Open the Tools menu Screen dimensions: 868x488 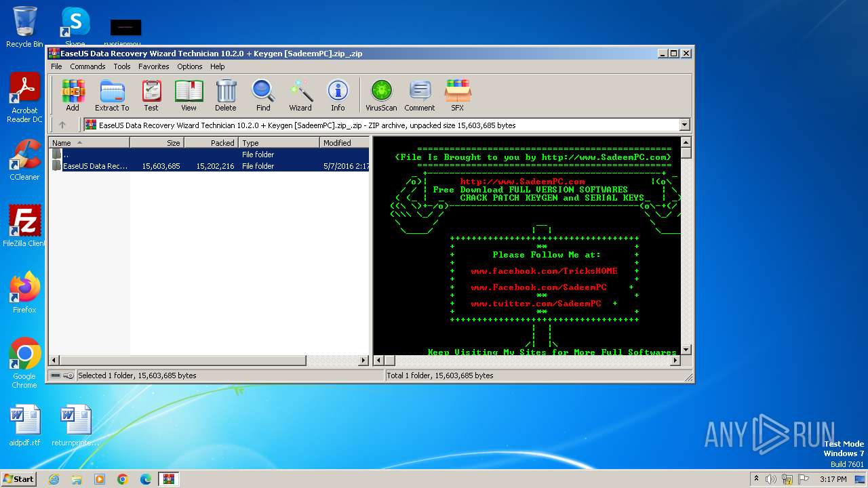[122, 66]
